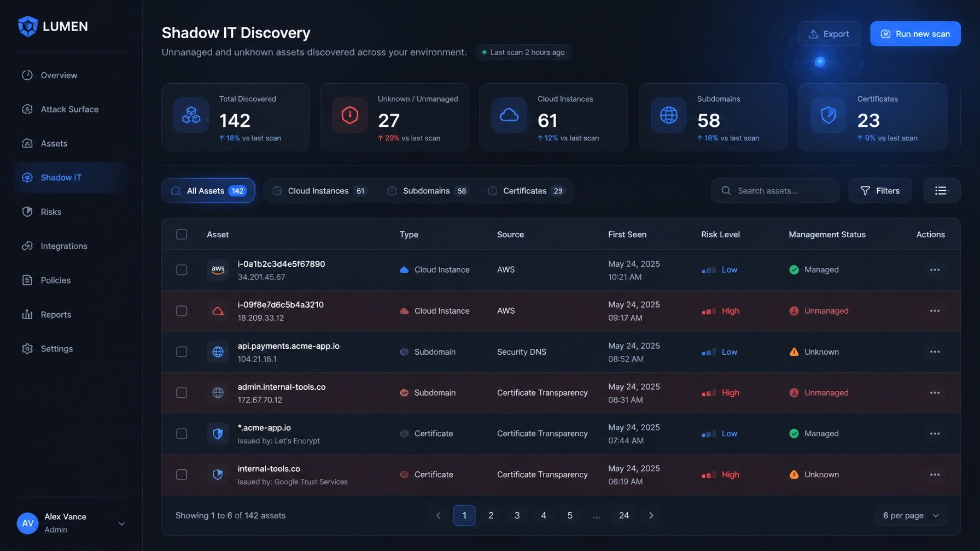Viewport: 980px width, 551px height.
Task: Toggle the list view layout icon
Action: (x=941, y=191)
